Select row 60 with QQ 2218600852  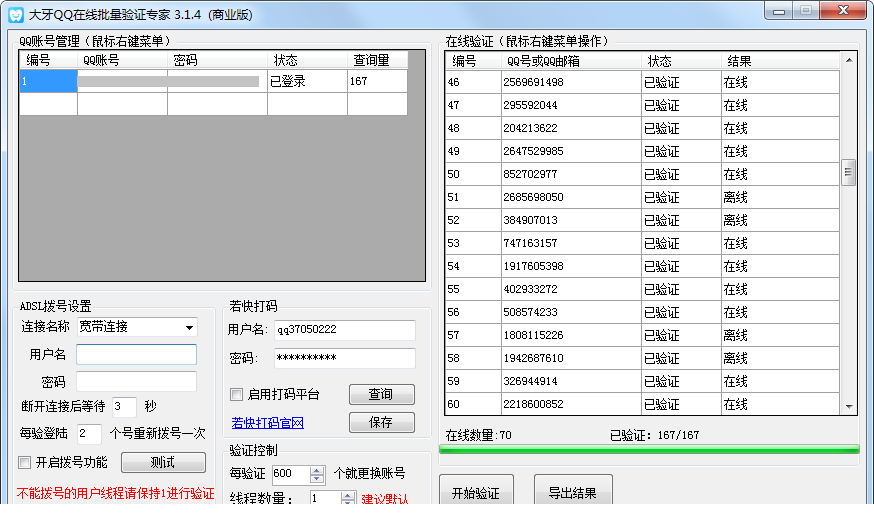click(643, 404)
